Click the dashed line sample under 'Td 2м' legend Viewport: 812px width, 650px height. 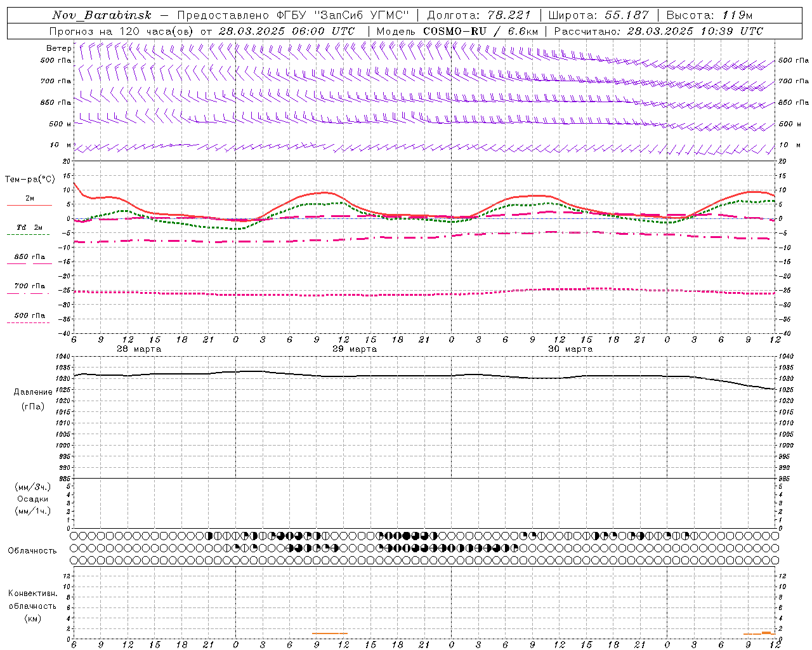click(28, 234)
